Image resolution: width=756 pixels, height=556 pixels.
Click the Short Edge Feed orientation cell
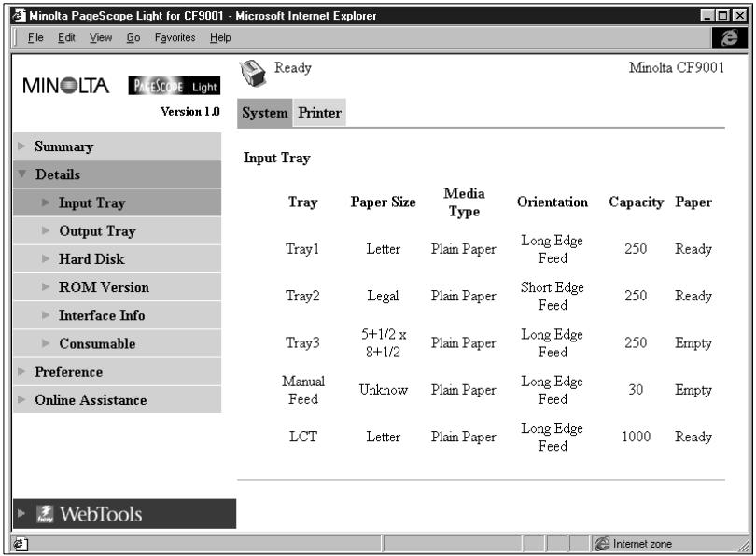(552, 296)
